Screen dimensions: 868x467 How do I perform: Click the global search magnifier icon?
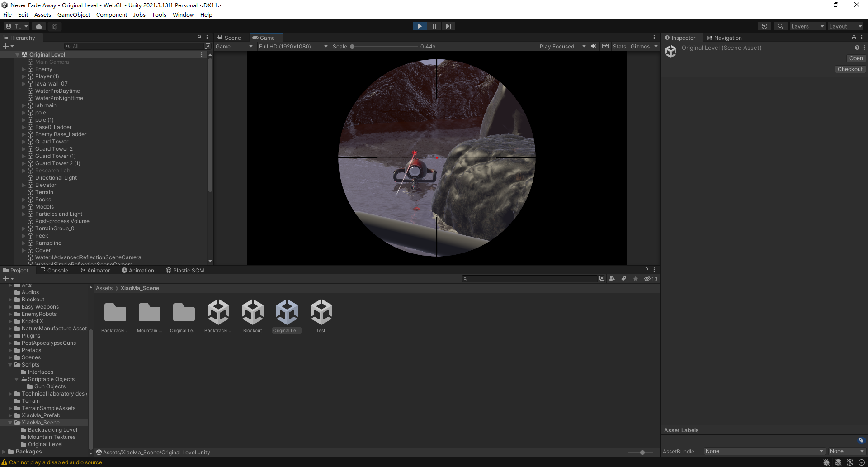[x=780, y=26]
